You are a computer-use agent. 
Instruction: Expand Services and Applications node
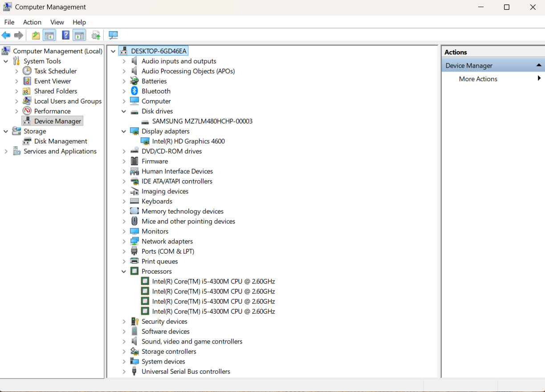click(x=6, y=151)
